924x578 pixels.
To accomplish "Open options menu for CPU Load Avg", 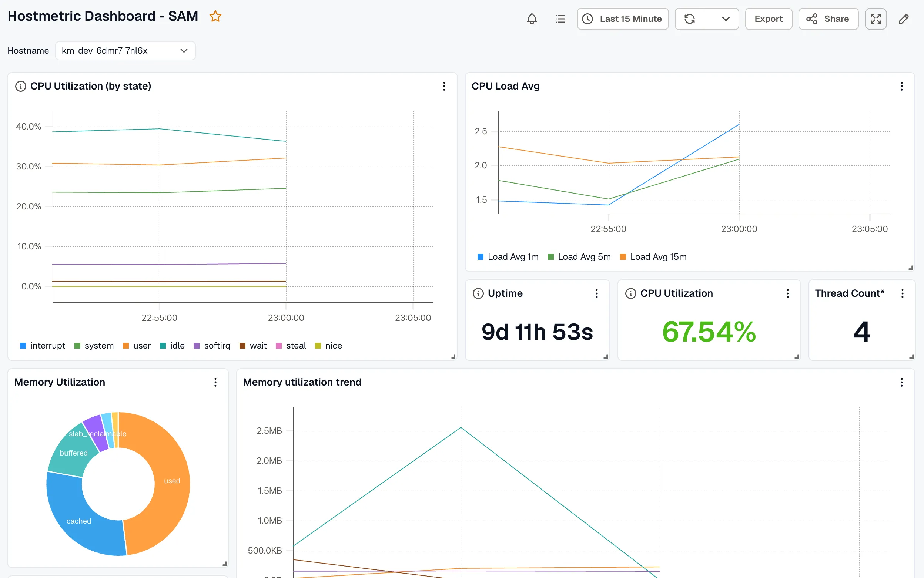I will (x=901, y=86).
